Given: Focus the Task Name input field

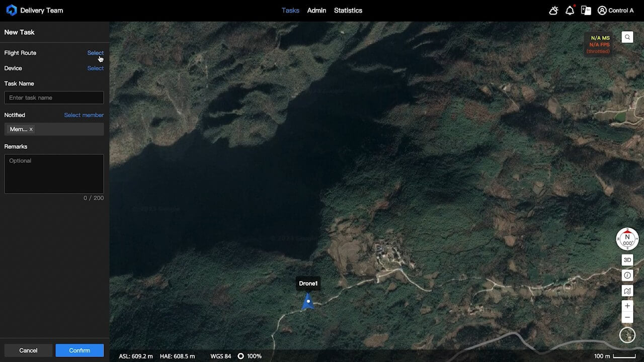Looking at the screenshot, I should tap(54, 98).
